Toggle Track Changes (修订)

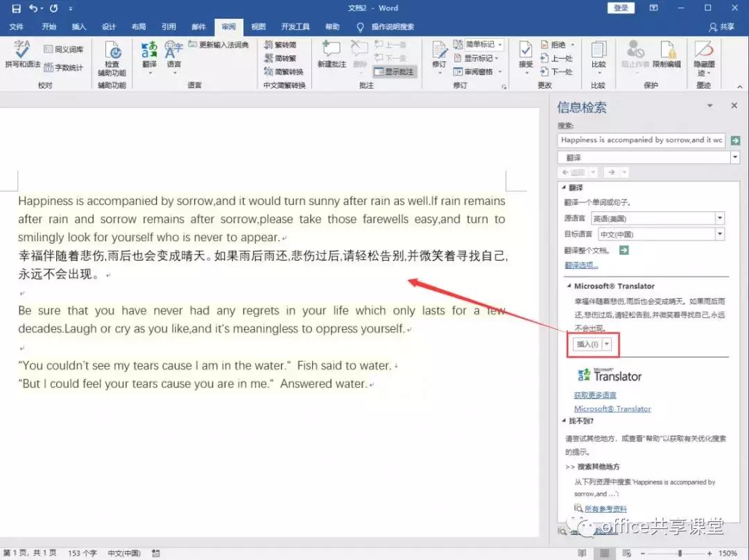click(438, 55)
